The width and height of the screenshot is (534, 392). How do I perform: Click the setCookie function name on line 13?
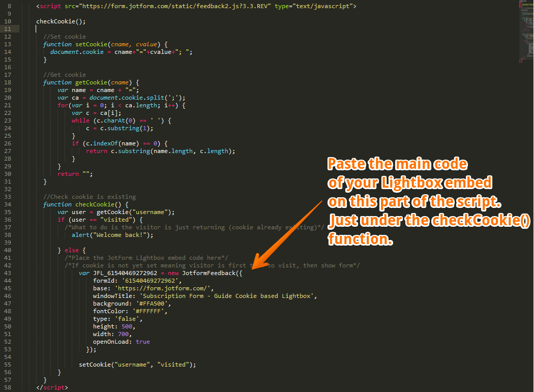[91, 44]
